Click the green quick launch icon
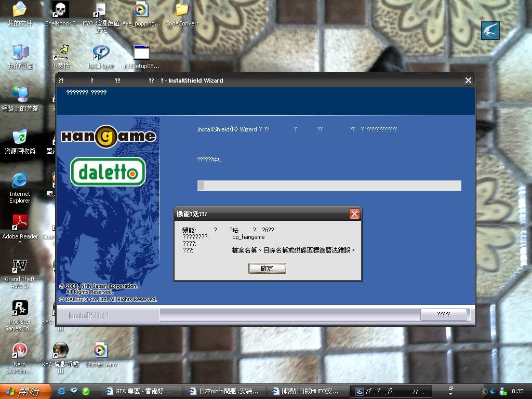The height and width of the screenshot is (399, 532). click(x=86, y=391)
